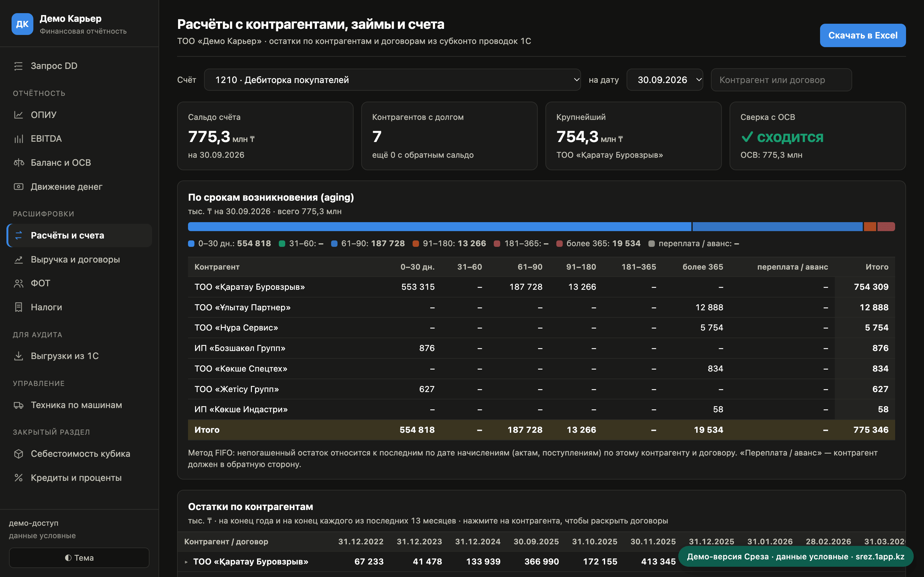Image resolution: width=924 pixels, height=577 pixels.
Task: Open ФОТ people icon in sidebar
Action: click(18, 283)
